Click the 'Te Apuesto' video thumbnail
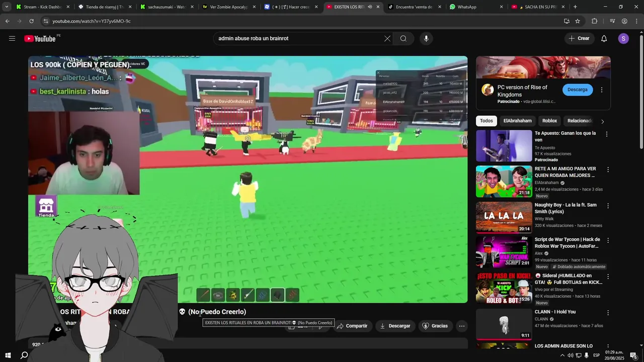The width and height of the screenshot is (644, 362). 504,146
